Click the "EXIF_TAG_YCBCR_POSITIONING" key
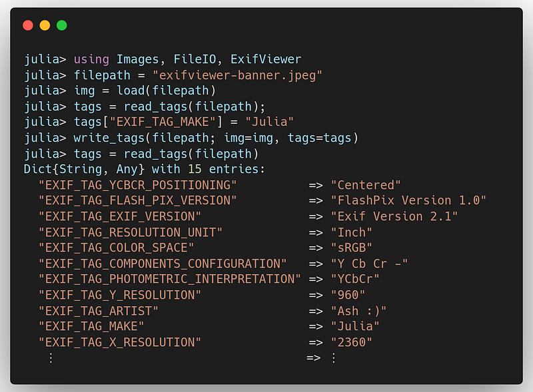This screenshot has height=392, width=533. [x=138, y=185]
